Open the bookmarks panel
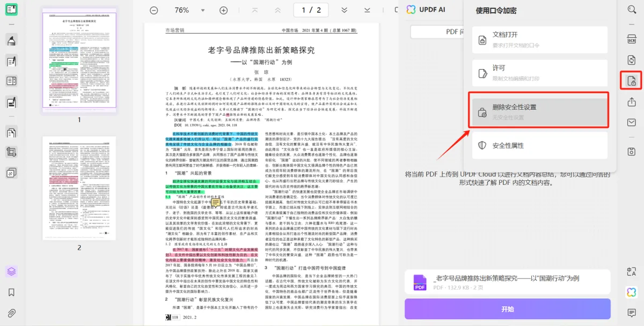The image size is (644, 326). click(11, 292)
